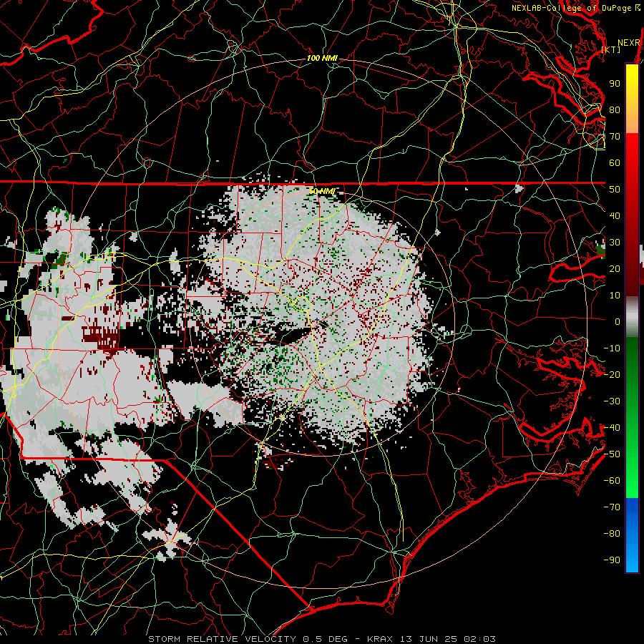Click the -10 value on velocity scale
Image resolution: width=644 pixels, height=644 pixels.
click(x=612, y=348)
